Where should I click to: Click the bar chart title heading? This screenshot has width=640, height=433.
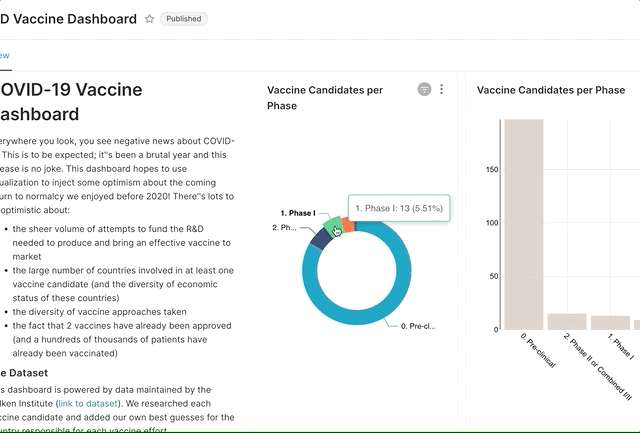coord(551,90)
